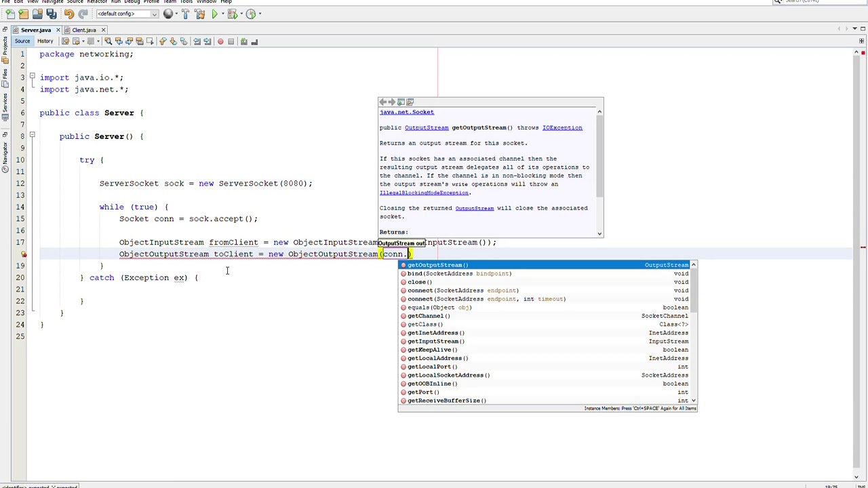Choose close() from completion list
The image size is (868, 488).
(543, 282)
